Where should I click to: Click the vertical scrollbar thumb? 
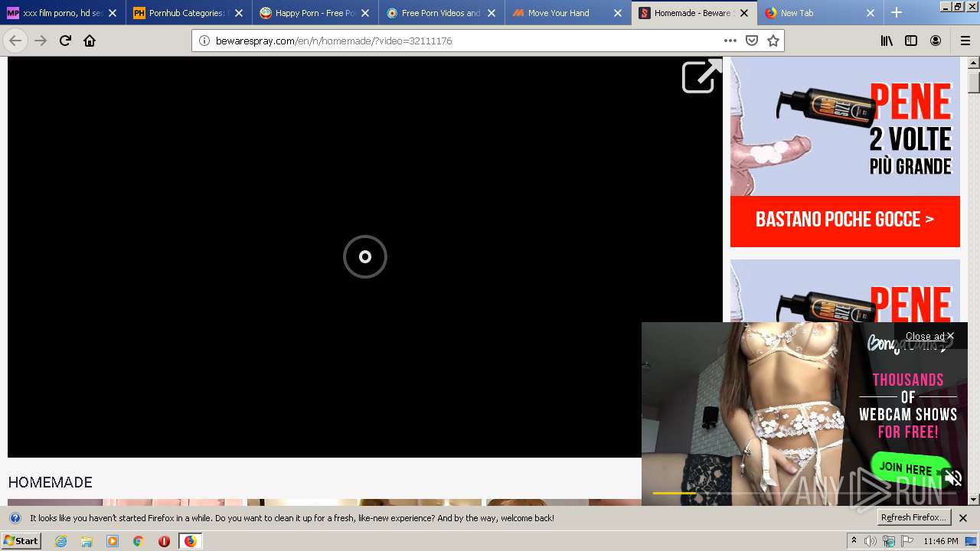click(973, 82)
